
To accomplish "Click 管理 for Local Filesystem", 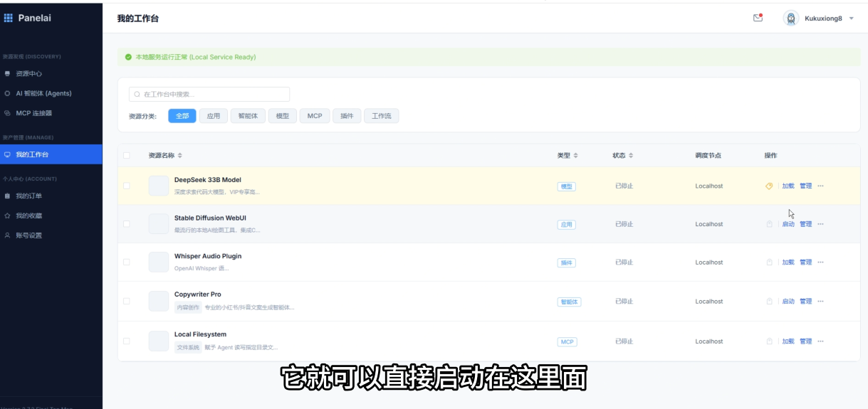I will point(805,341).
